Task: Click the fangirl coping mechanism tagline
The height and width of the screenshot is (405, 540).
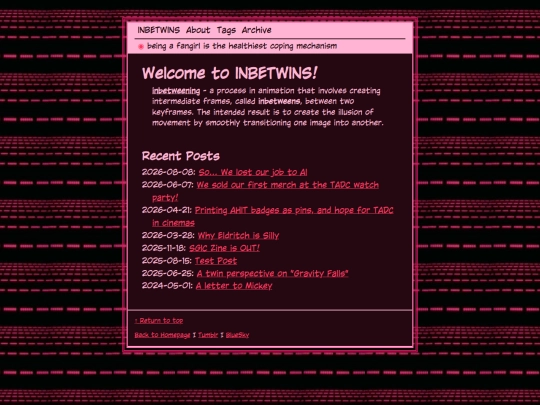Action: click(x=242, y=46)
